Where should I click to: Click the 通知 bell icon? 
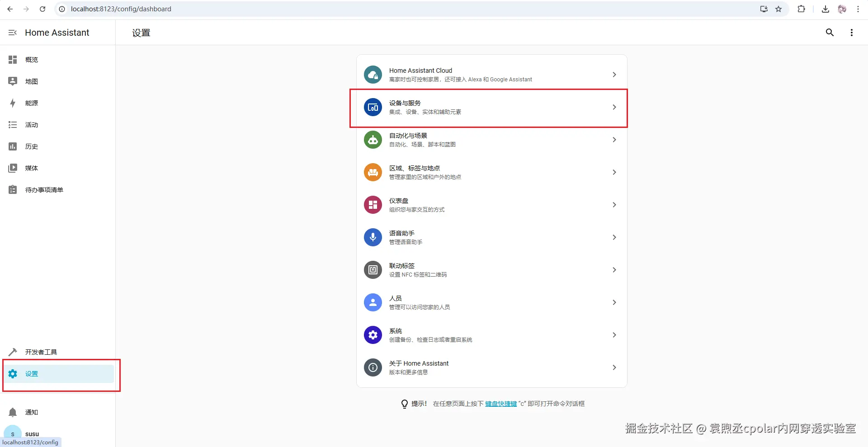(x=13, y=412)
